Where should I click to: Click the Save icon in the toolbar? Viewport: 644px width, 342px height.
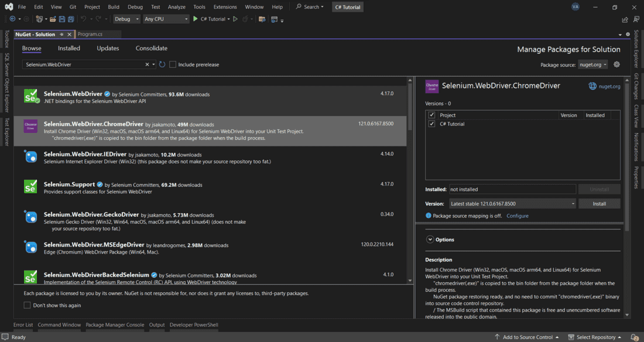[x=62, y=19]
